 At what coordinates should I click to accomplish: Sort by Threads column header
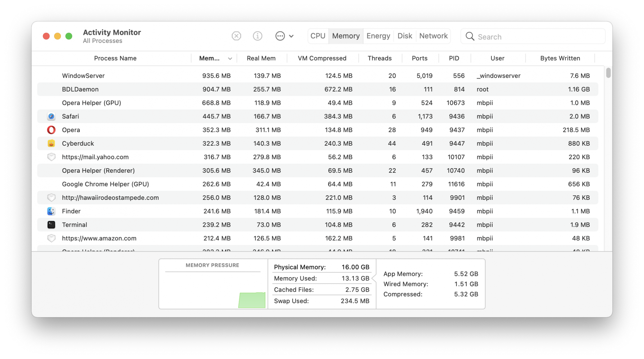380,58
